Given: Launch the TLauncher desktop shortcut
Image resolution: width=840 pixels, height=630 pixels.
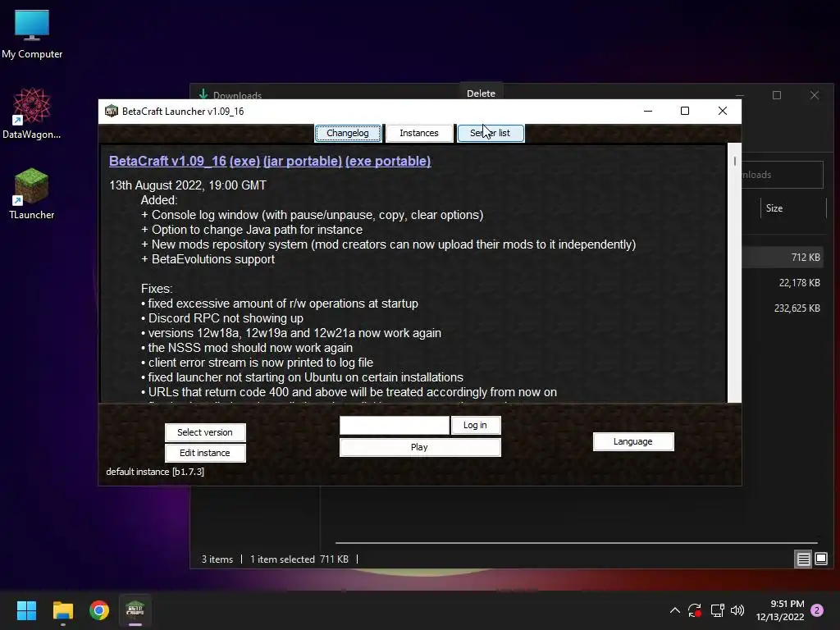Looking at the screenshot, I should tap(32, 194).
